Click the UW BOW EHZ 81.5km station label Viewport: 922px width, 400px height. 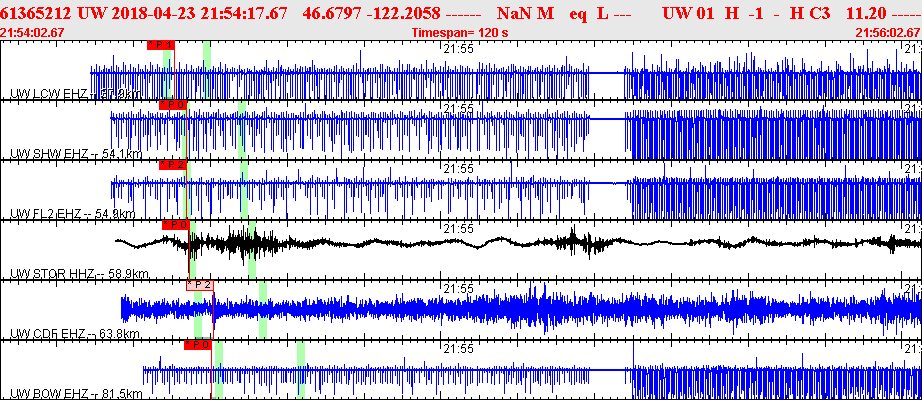click(76, 394)
